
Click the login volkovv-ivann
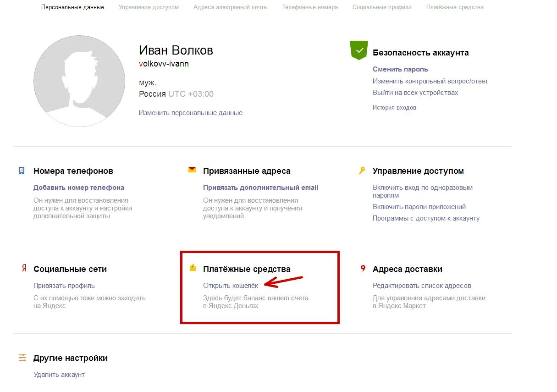[164, 64]
